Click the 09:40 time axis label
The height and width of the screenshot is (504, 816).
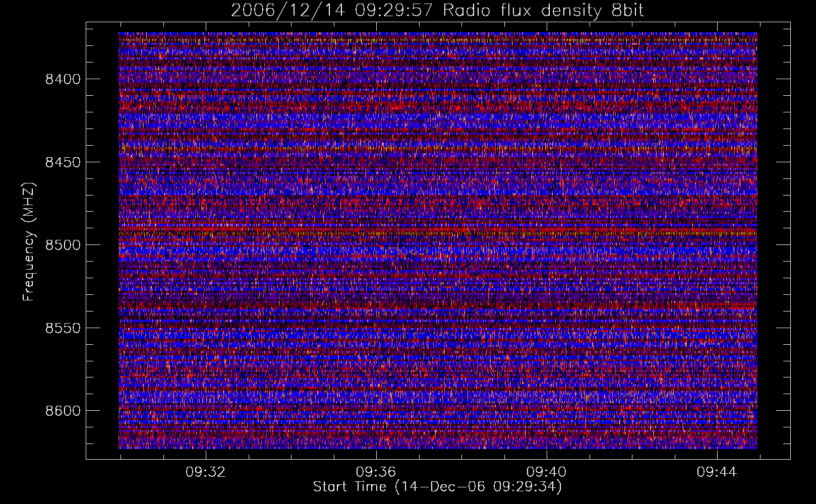click(547, 472)
